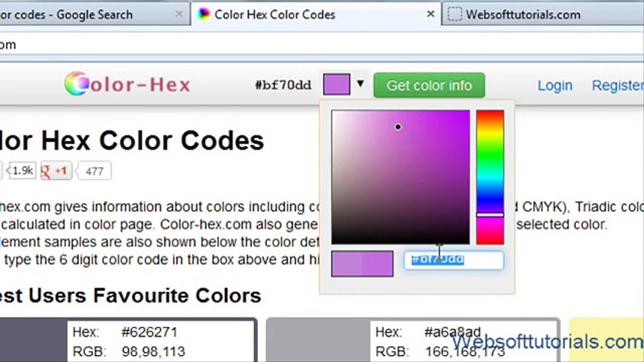Viewport: 644px width, 362px height.
Task: Click the Color-Hex logo
Action: 128,84
